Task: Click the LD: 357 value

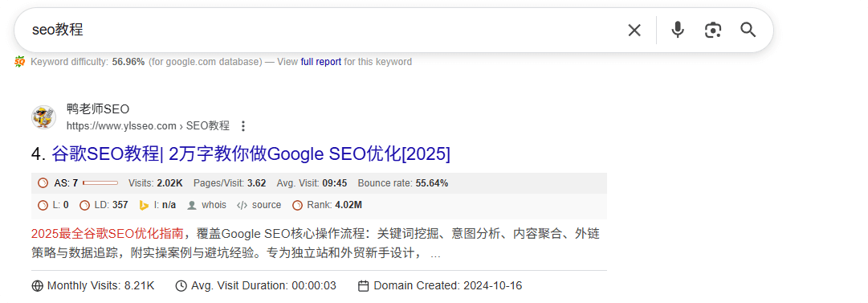Action: pyautogui.click(x=111, y=205)
